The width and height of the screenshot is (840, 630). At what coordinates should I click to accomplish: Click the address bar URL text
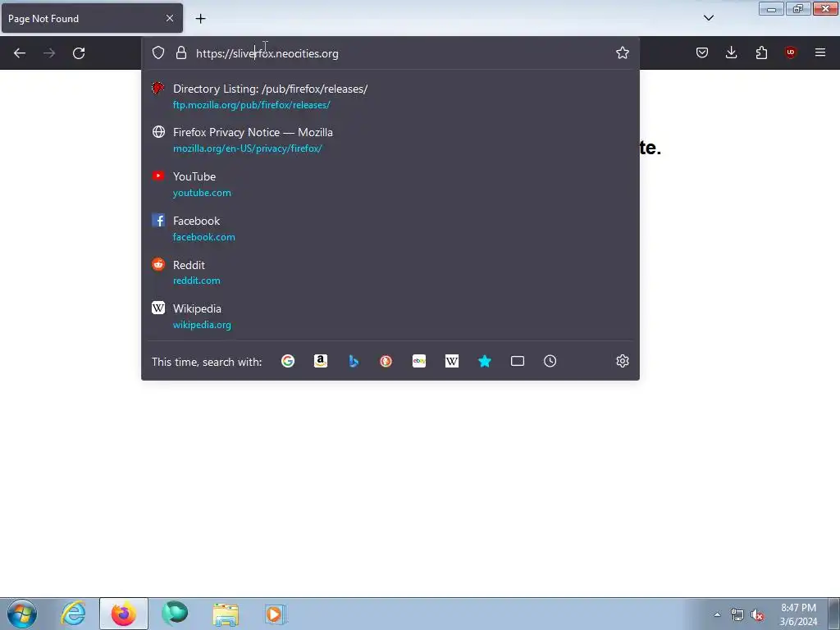point(267,53)
